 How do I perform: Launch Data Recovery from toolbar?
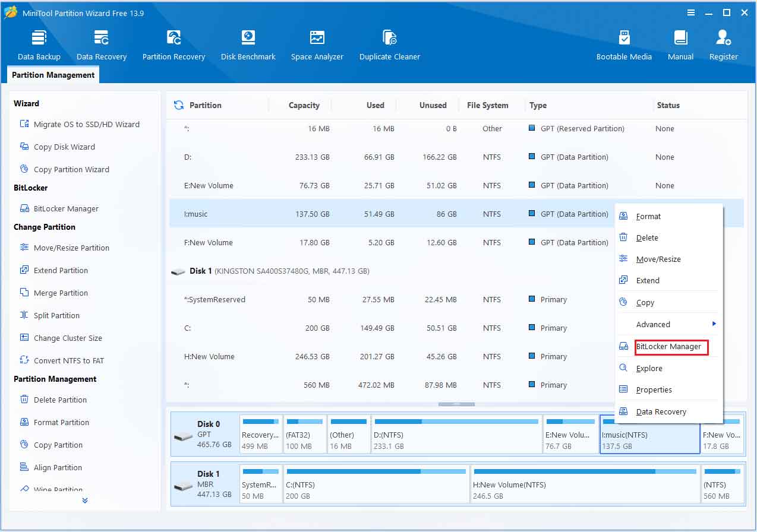pyautogui.click(x=102, y=45)
